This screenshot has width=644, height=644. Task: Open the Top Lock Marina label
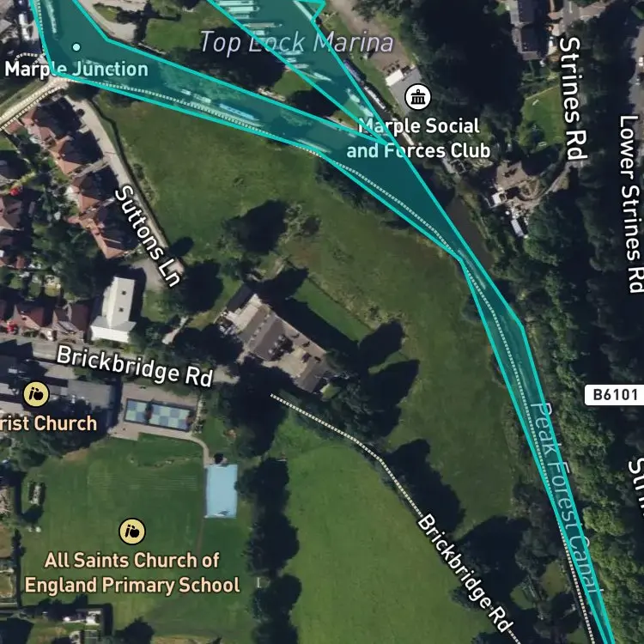tap(296, 42)
